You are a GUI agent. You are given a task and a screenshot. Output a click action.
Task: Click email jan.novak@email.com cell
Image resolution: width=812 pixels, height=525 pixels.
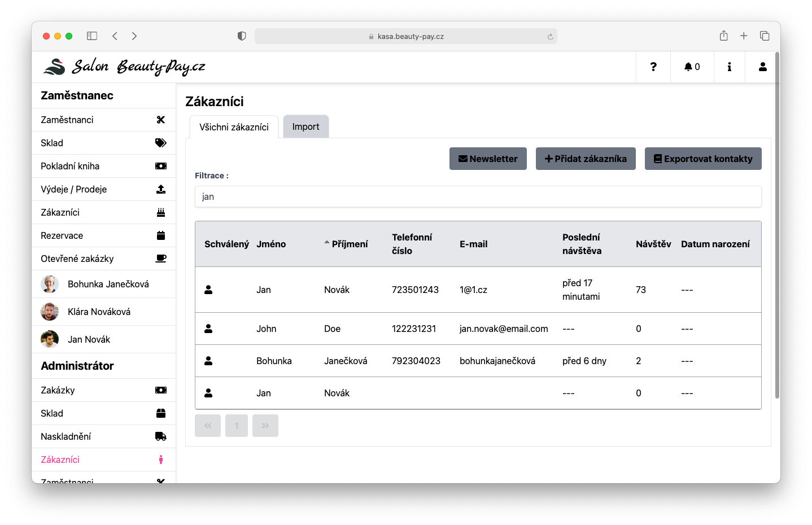[x=504, y=329]
